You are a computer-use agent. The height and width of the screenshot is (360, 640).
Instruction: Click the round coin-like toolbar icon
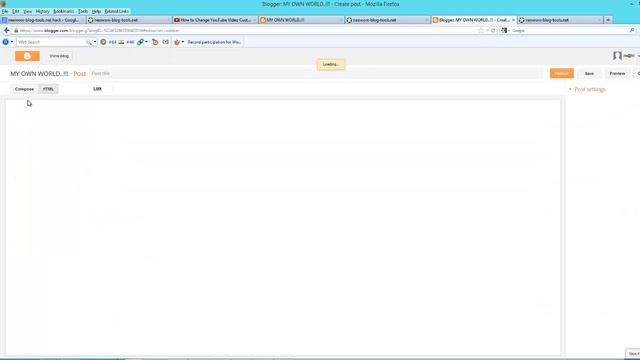click(x=103, y=42)
